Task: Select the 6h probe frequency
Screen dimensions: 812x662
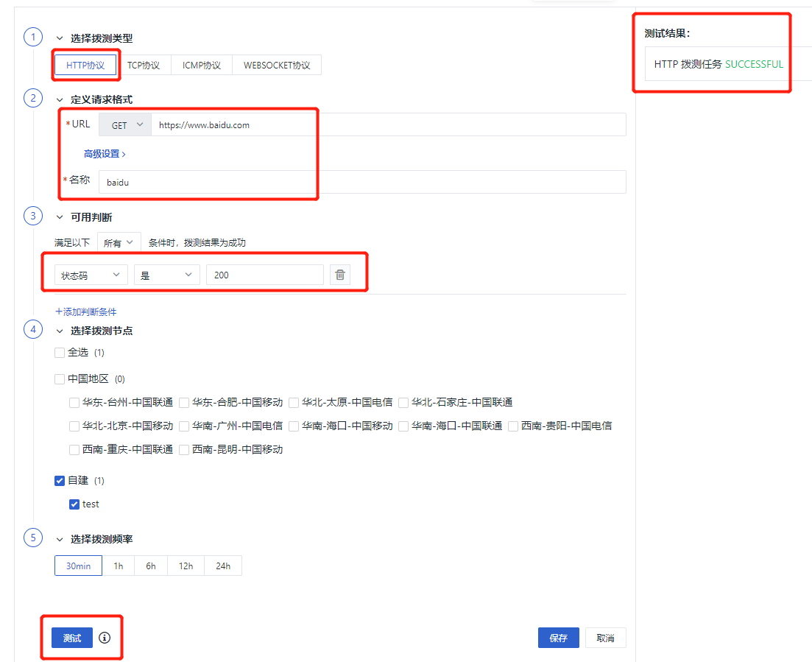Action: point(151,566)
